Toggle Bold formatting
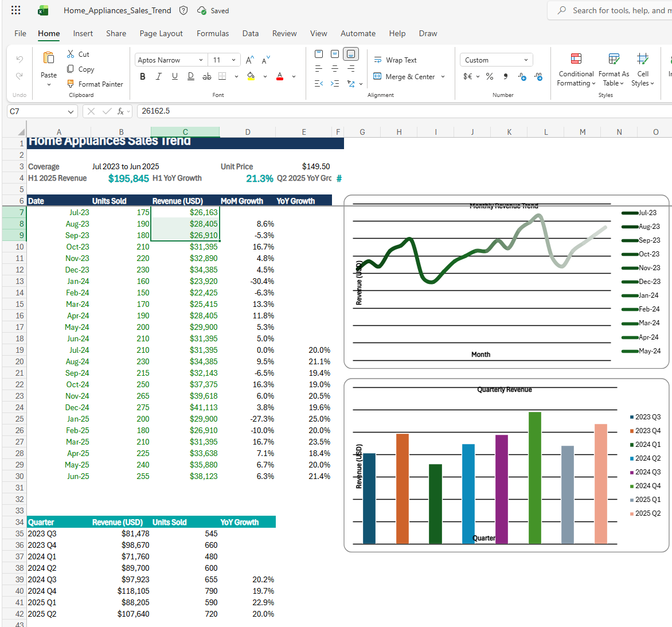The width and height of the screenshot is (672, 627). pyautogui.click(x=142, y=76)
